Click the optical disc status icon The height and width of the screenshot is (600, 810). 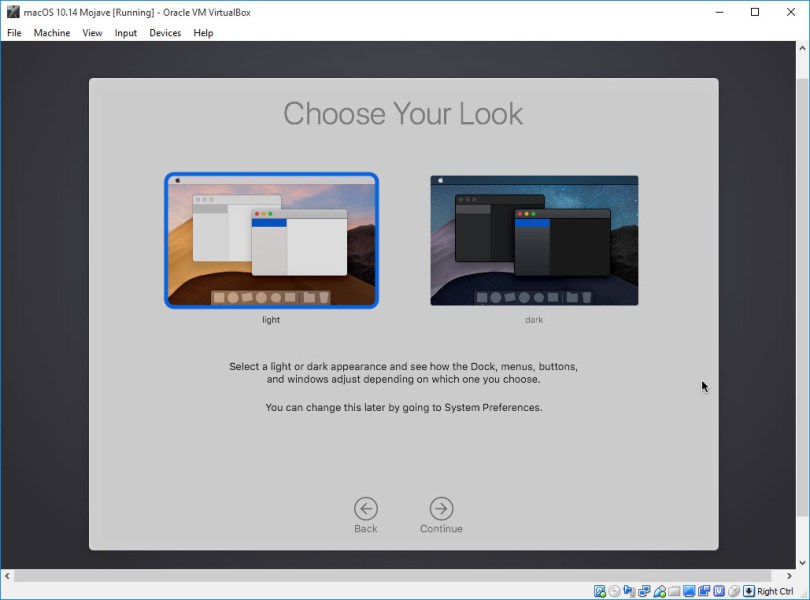coord(614,591)
